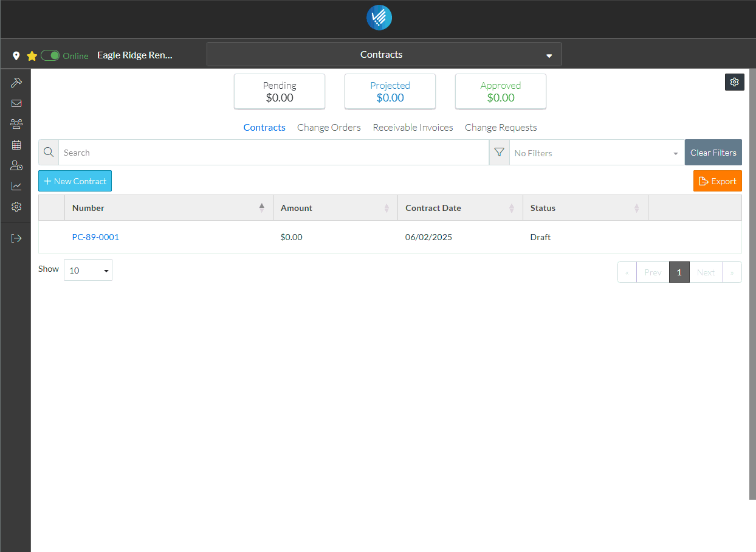The image size is (756, 552).
Task: Click the Clear Filters button
Action: tap(713, 153)
